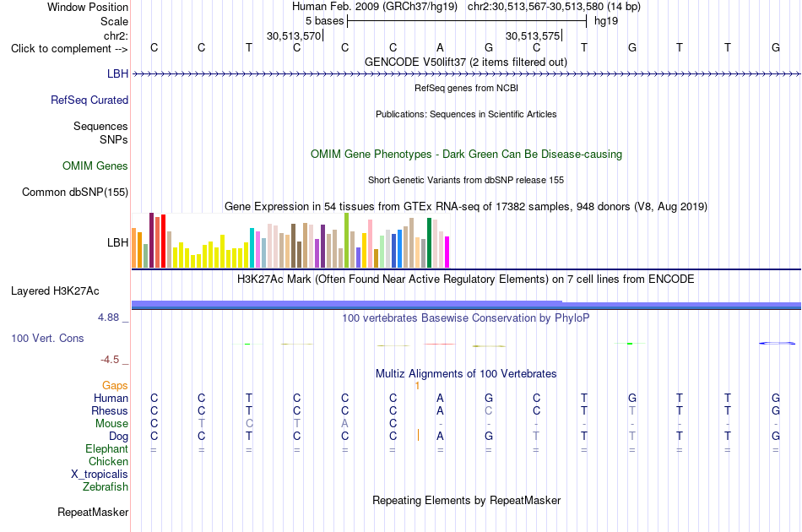Select the Dog species label
The width and height of the screenshot is (802, 532).
(x=119, y=437)
